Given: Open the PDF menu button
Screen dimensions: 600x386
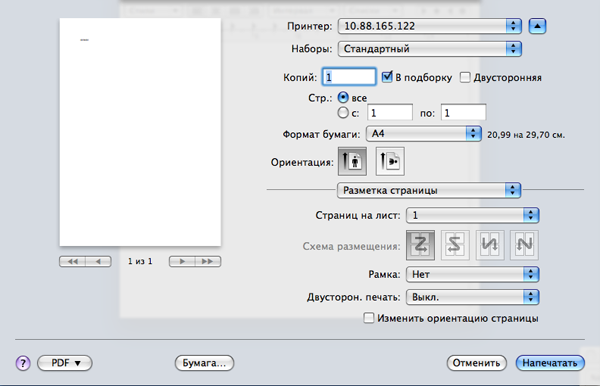Looking at the screenshot, I should [x=65, y=363].
